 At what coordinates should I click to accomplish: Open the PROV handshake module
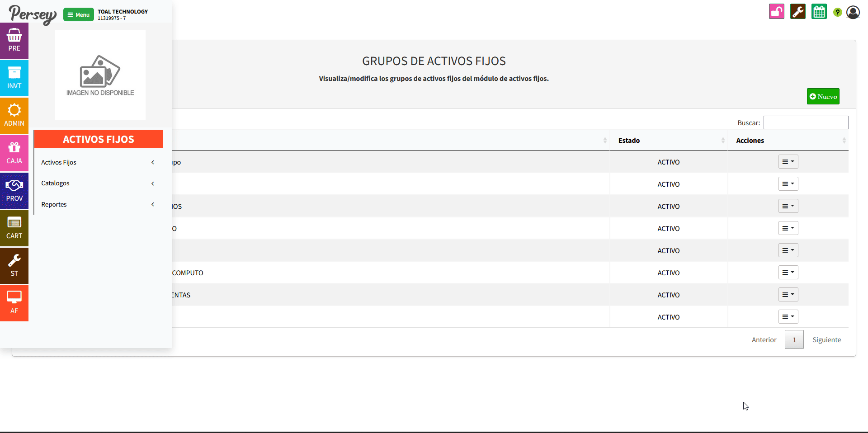click(x=14, y=191)
